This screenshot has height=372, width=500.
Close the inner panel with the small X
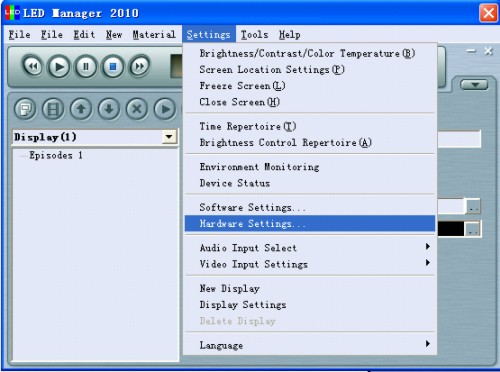tap(488, 51)
